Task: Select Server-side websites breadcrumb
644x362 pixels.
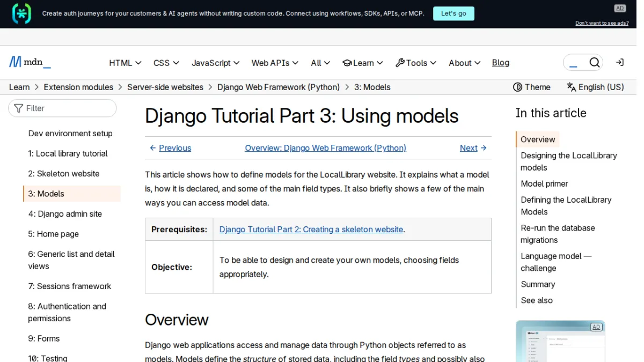Action: 165,87
